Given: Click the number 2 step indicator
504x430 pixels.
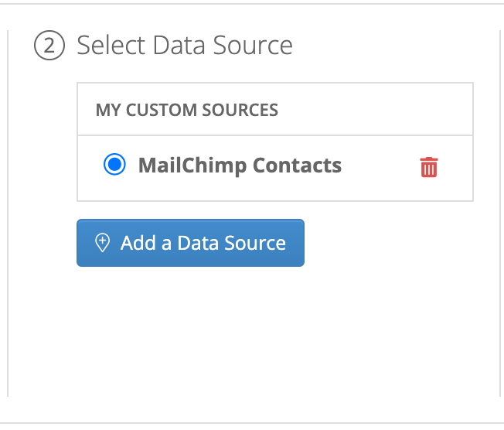Looking at the screenshot, I should [49, 46].
